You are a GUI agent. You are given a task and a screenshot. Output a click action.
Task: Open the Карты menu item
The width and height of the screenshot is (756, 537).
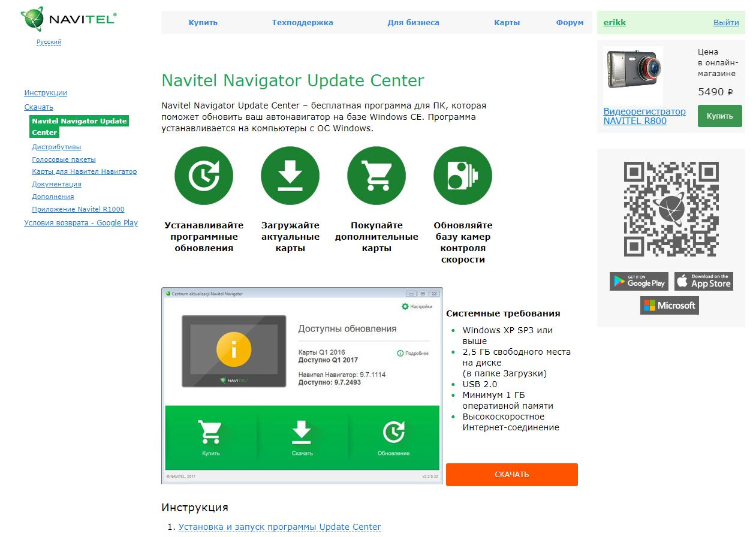tap(507, 22)
